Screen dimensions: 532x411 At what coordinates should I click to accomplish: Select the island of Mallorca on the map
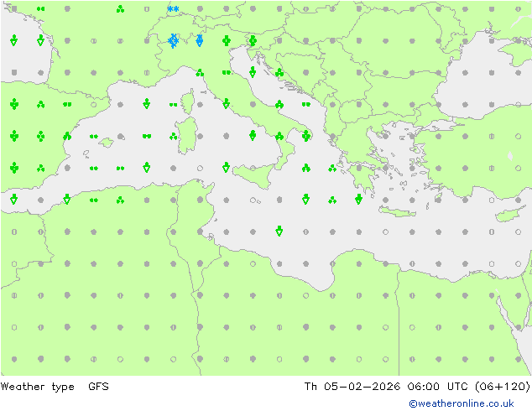coord(107,143)
